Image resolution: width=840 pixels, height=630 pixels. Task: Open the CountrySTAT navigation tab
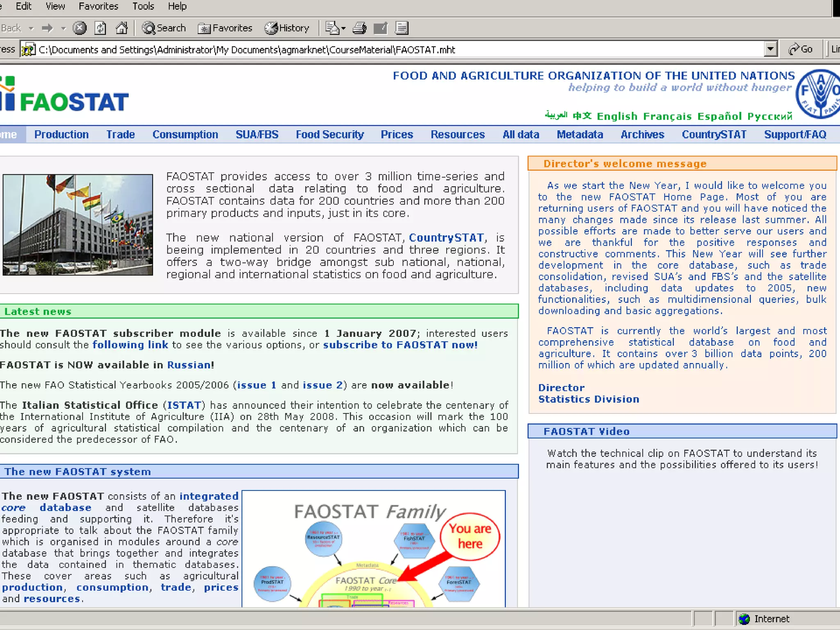click(714, 135)
